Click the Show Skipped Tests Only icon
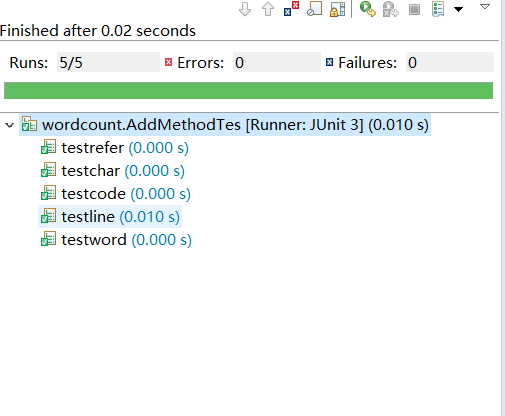Image resolution: width=505 pixels, height=416 pixels. pos(314,9)
